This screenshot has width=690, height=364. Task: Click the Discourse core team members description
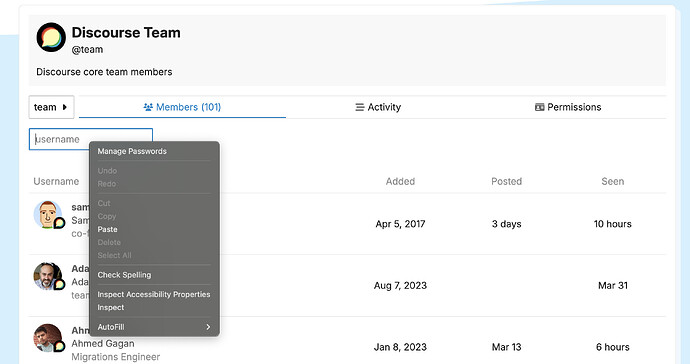coord(104,72)
